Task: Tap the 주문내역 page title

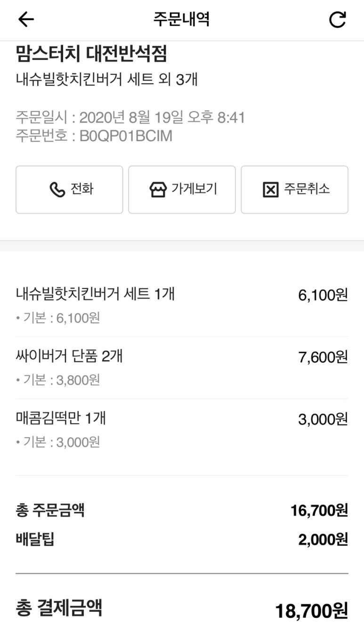Action: (x=181, y=19)
